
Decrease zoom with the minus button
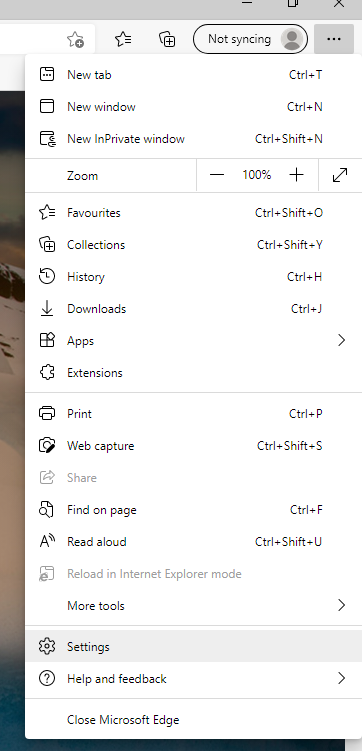pyautogui.click(x=217, y=175)
